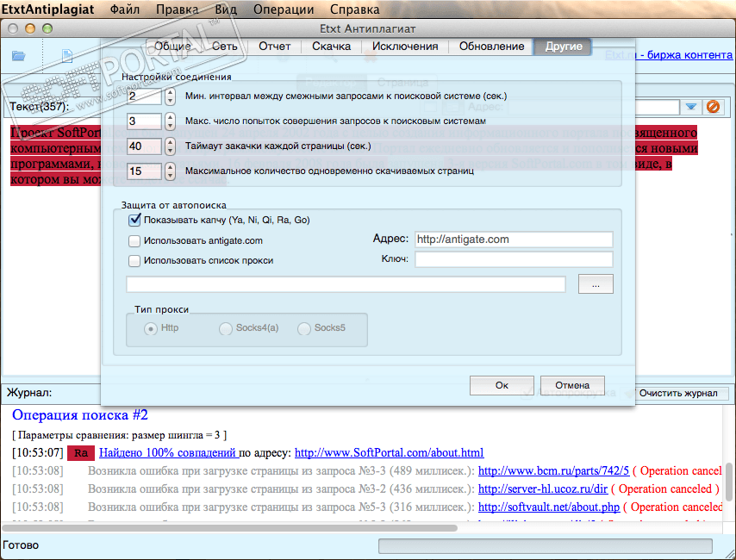The height and width of the screenshot is (560, 736).
Task: Click stepper for page download timeout
Action: 170,146
